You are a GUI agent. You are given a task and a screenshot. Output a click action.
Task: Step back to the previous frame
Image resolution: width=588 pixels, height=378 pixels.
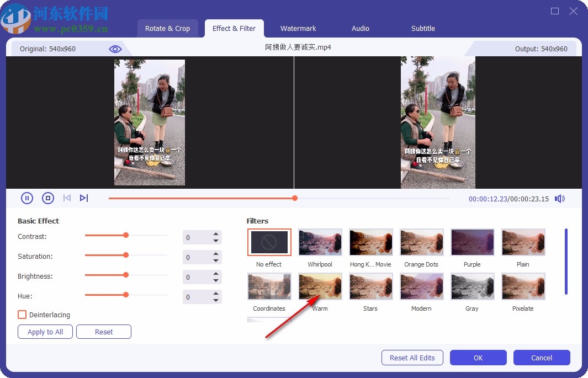point(67,198)
